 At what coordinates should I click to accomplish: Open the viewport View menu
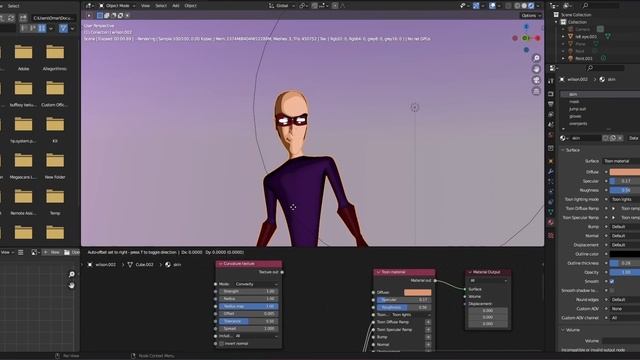(x=145, y=6)
